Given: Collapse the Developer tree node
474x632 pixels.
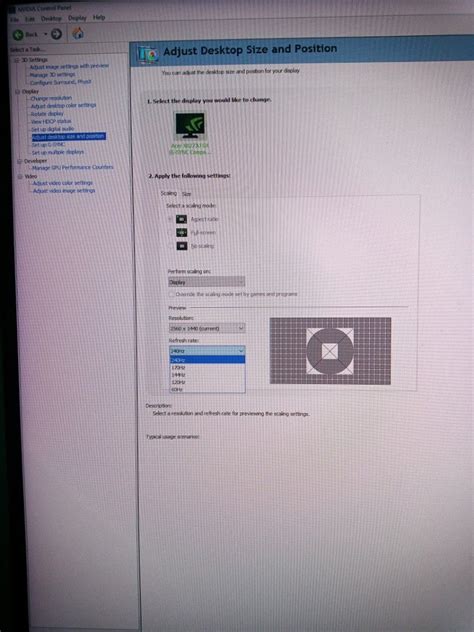Looking at the screenshot, I should tap(19, 161).
